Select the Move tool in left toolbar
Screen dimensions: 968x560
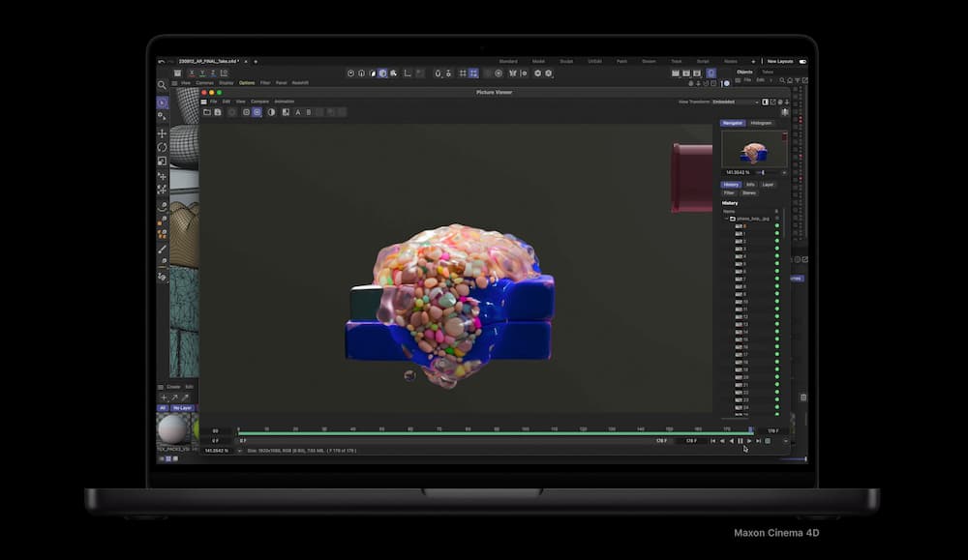click(x=162, y=133)
